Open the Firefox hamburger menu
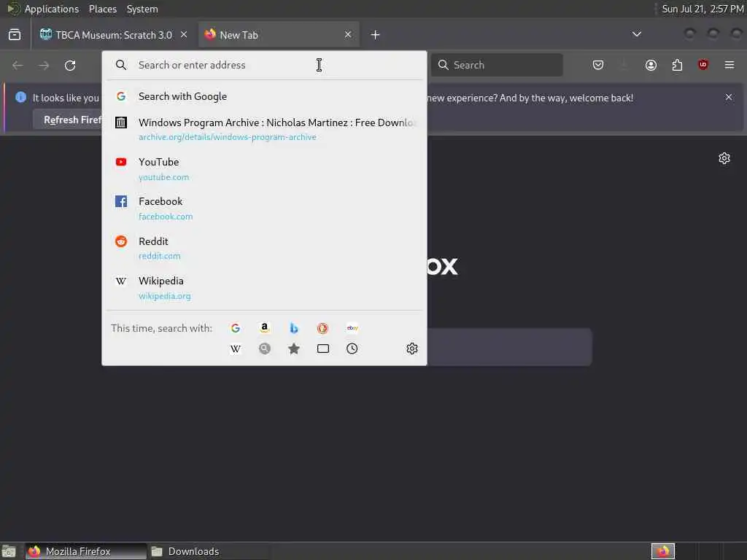This screenshot has height=560, width=747. [x=729, y=65]
